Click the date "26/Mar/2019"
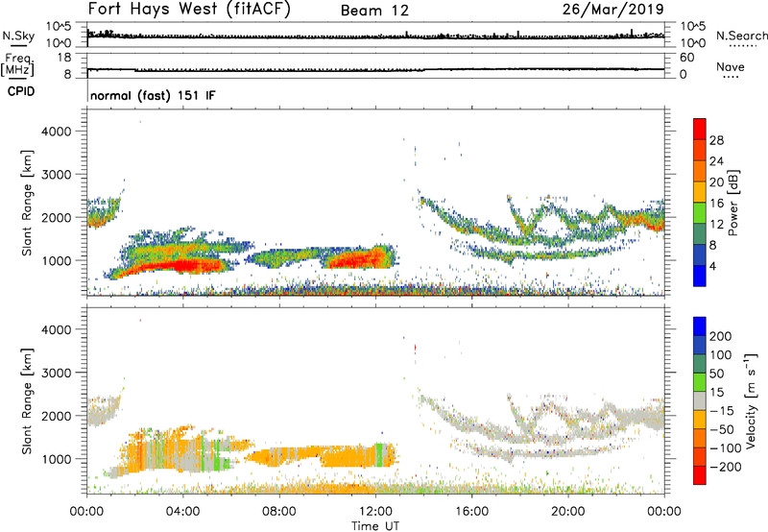The width and height of the screenshot is (768, 532). 613,10
